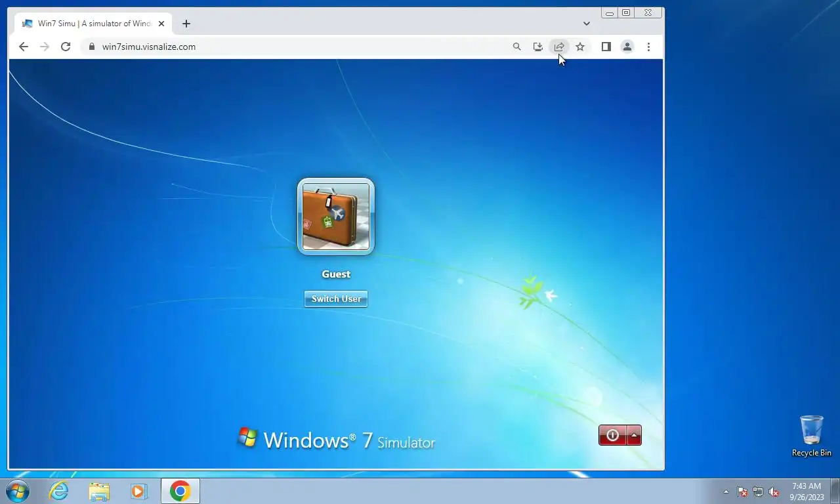Bookmark this tab with the star icon
The height and width of the screenshot is (504, 840).
coord(580,47)
